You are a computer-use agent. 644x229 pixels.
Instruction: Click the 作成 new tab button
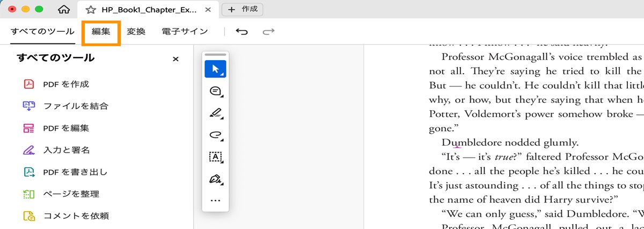243,9
